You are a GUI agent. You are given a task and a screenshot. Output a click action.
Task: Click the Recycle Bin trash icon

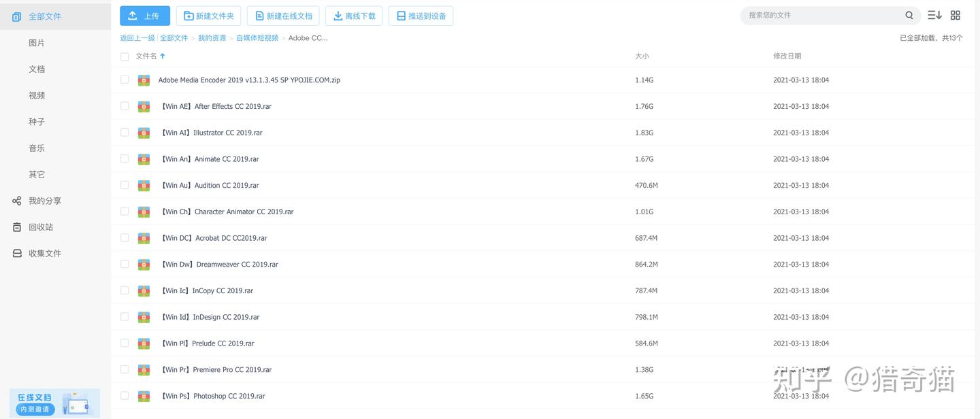point(17,227)
